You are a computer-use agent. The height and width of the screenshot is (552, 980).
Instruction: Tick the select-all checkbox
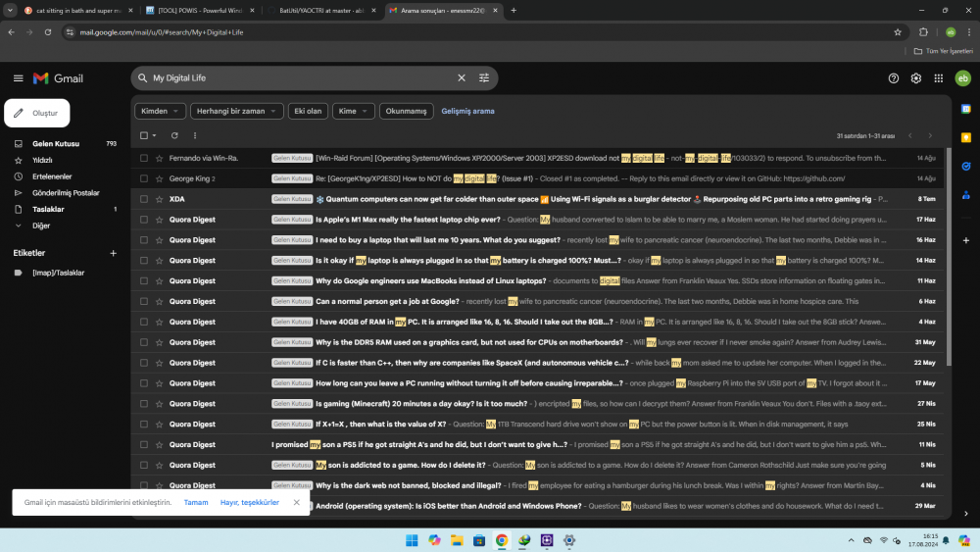[144, 135]
